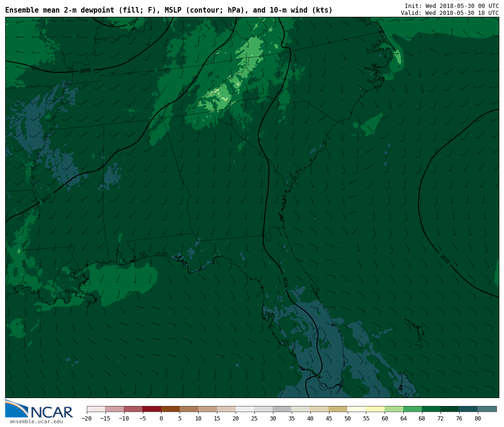Pick the green swatch between 64 and 68
The height and width of the screenshot is (427, 504).
coord(413,409)
